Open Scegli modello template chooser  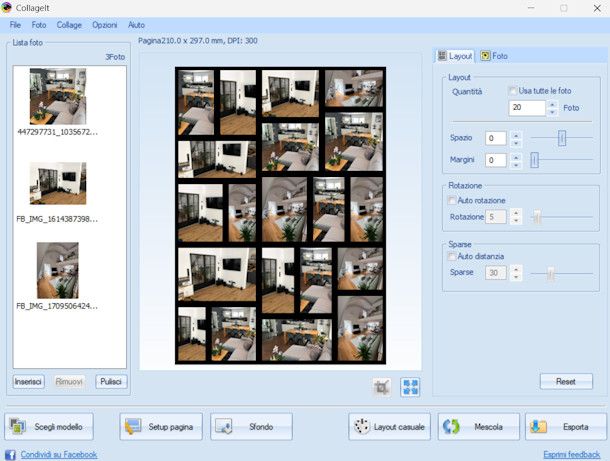point(50,427)
